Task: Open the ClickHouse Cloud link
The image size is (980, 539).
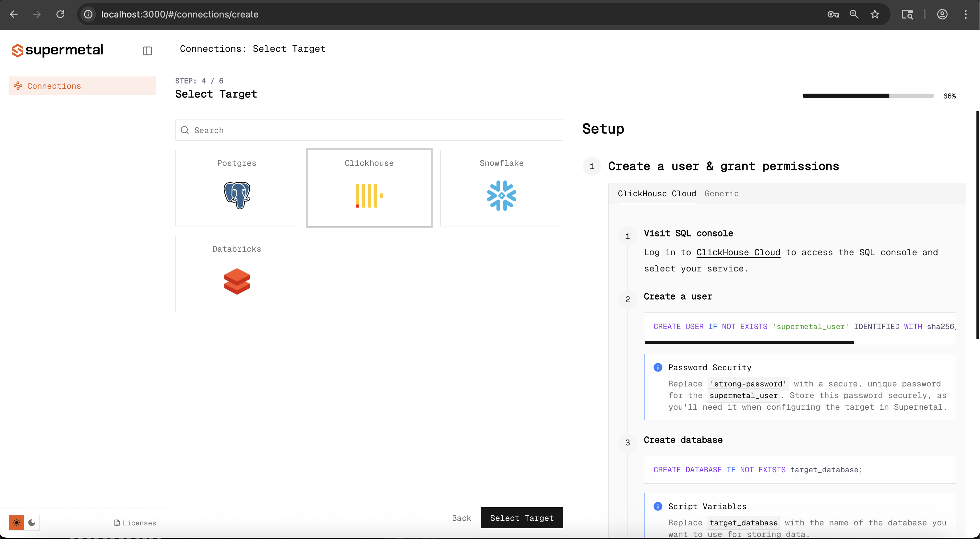Action: point(738,252)
